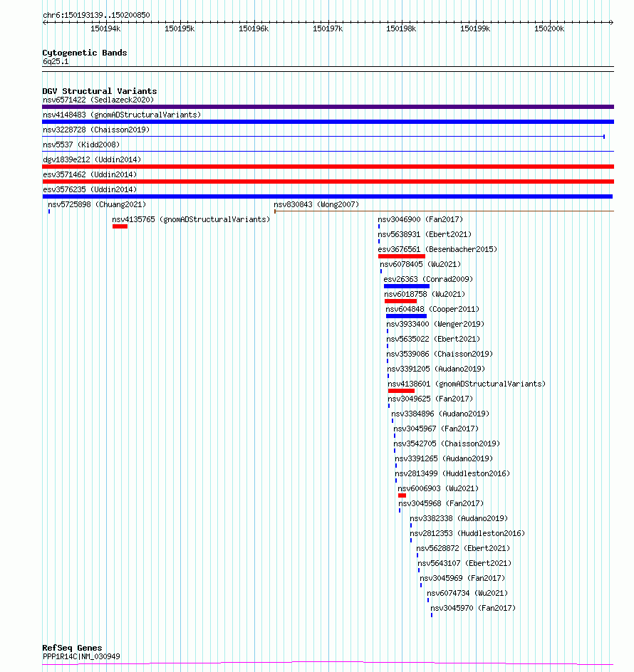Image resolution: width=634 pixels, height=672 pixels.
Task: Select nsv3045968 (Fan2017) label
Action: click(441, 505)
